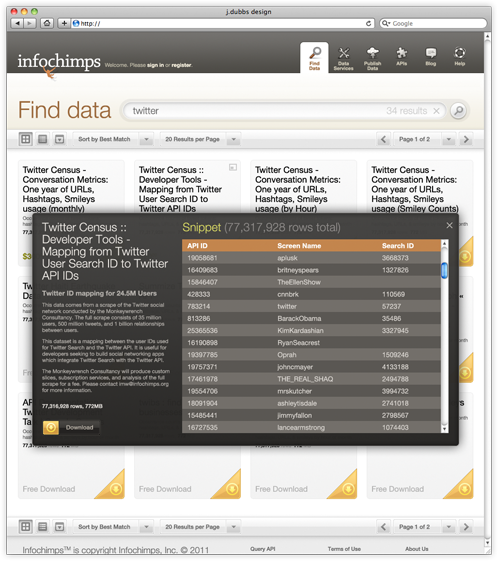This screenshot has width=498, height=561.
Task: Open the Twitter Census (by Hour) card title
Action: [298, 189]
